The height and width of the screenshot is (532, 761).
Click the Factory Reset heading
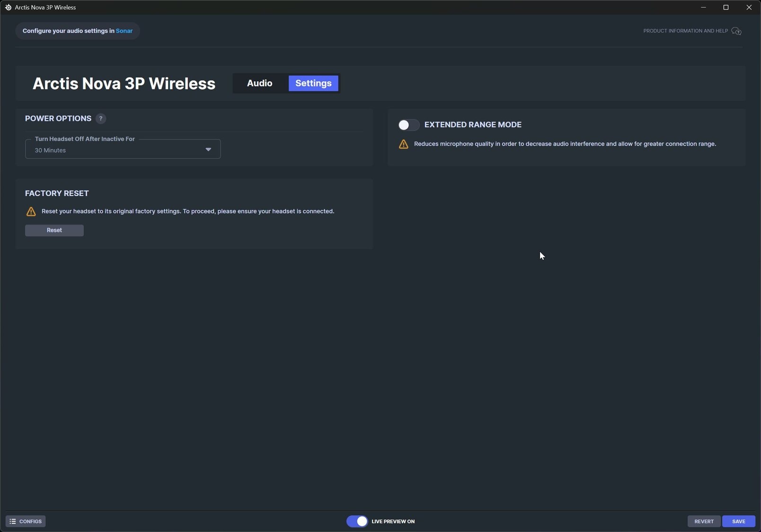click(57, 193)
